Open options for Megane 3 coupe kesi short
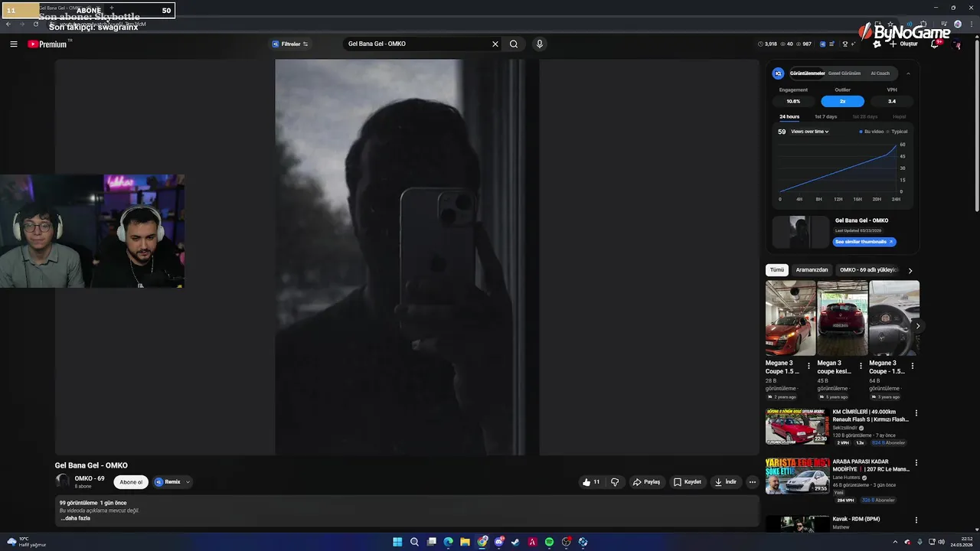The width and height of the screenshot is (980, 551). click(861, 366)
